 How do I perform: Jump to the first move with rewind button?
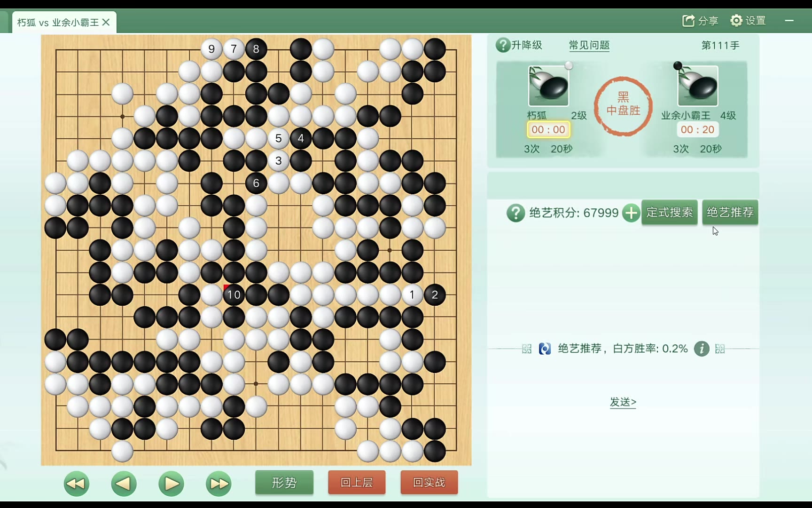(x=77, y=484)
